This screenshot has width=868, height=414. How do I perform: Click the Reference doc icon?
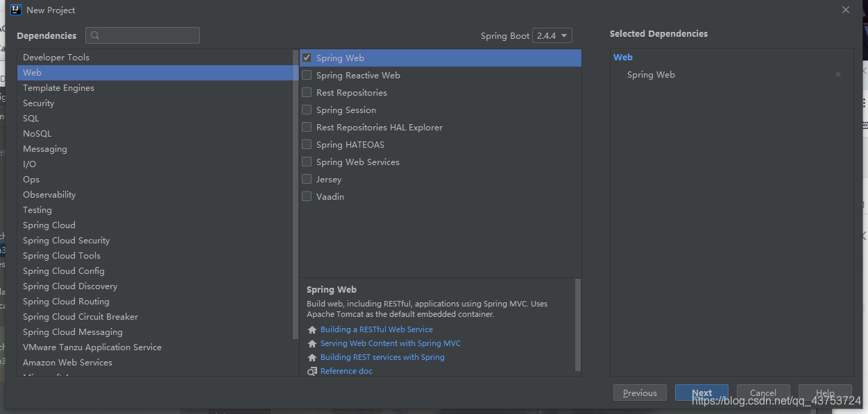coord(312,371)
